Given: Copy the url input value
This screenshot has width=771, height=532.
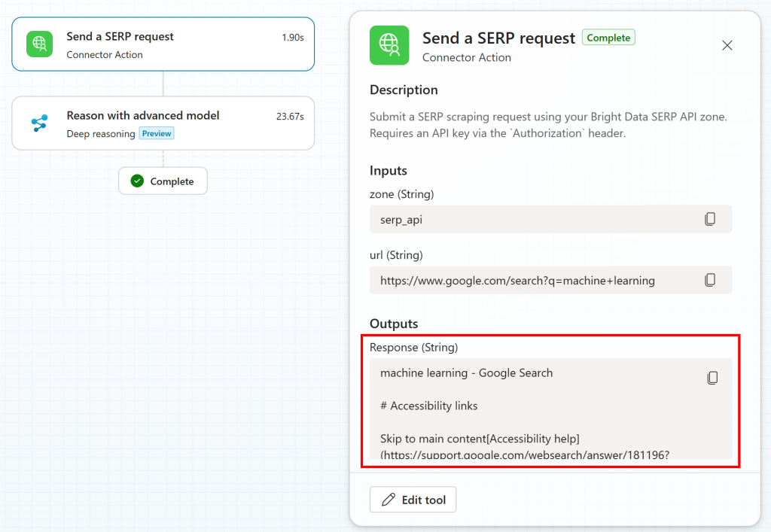Looking at the screenshot, I should tap(709, 280).
